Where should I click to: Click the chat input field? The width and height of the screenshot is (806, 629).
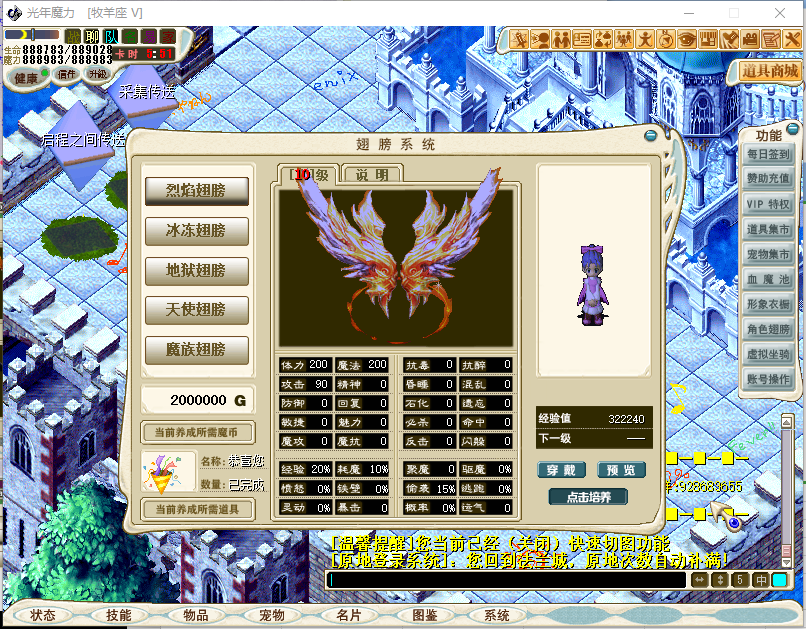click(506, 580)
